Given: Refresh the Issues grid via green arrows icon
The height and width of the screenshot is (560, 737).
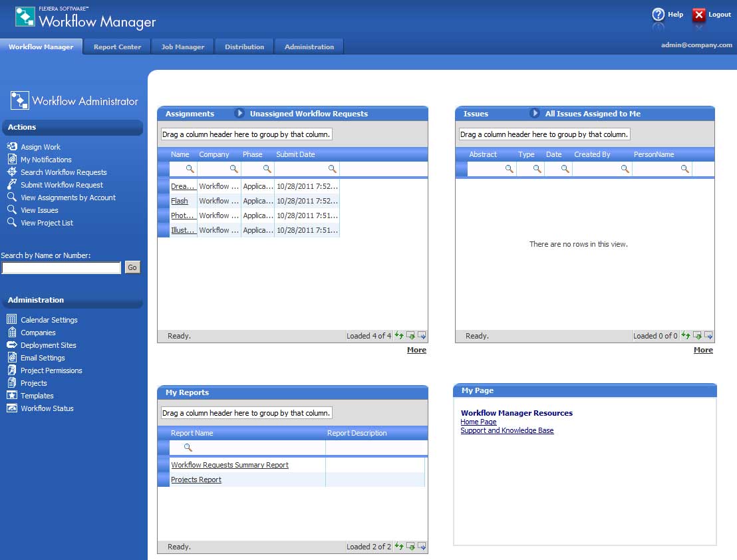Looking at the screenshot, I should pyautogui.click(x=686, y=335).
